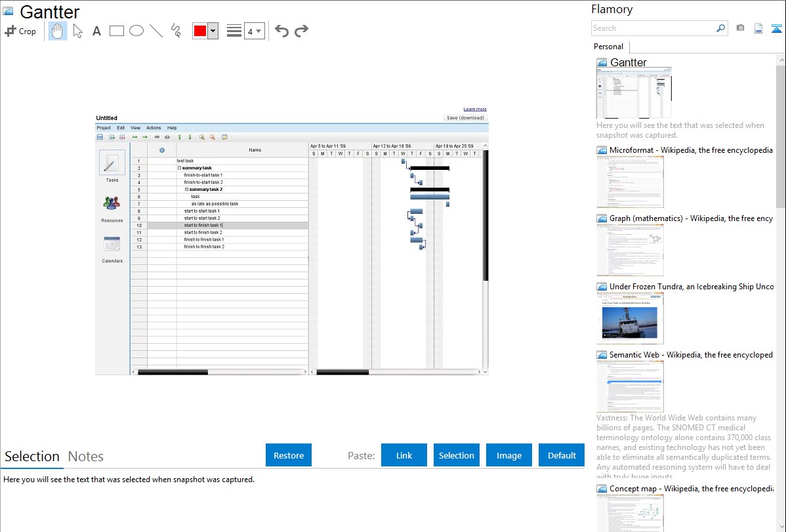The width and height of the screenshot is (786, 532).
Task: Open the Semantic Web snapshot thumbnail
Action: 630,386
